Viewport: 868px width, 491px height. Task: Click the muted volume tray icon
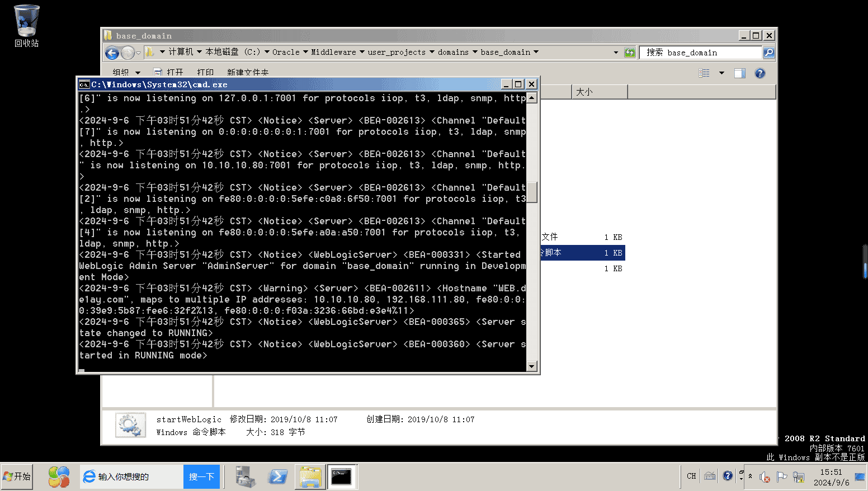tap(765, 477)
